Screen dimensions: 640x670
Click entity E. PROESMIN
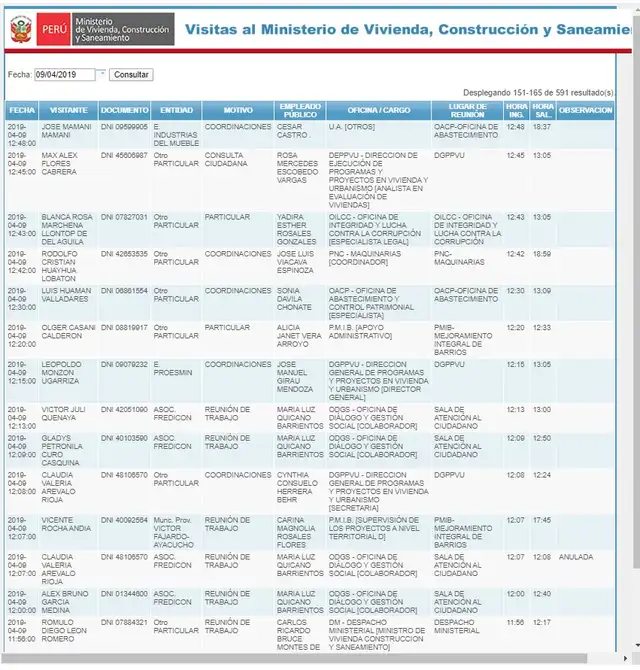point(173,368)
